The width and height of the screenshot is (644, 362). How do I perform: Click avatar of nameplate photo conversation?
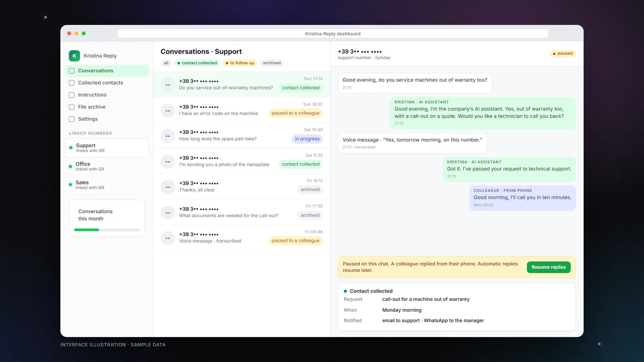(x=168, y=162)
